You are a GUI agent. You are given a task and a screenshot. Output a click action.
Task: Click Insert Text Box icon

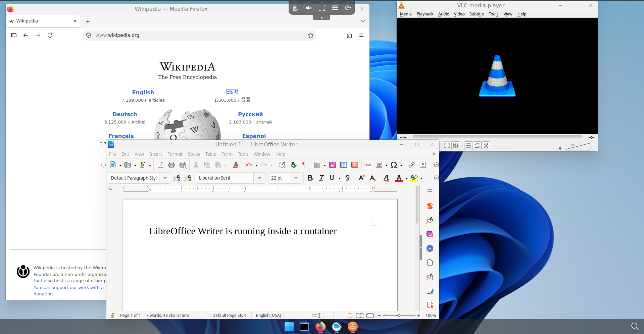[x=355, y=165]
